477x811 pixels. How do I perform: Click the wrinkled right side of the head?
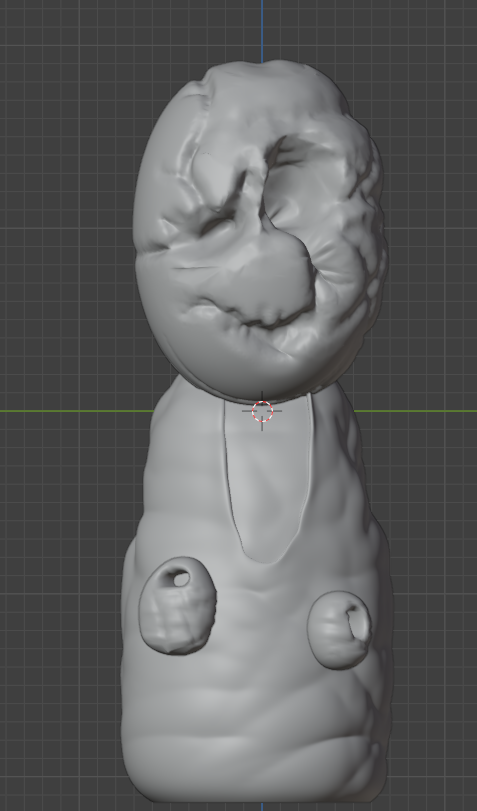362,233
